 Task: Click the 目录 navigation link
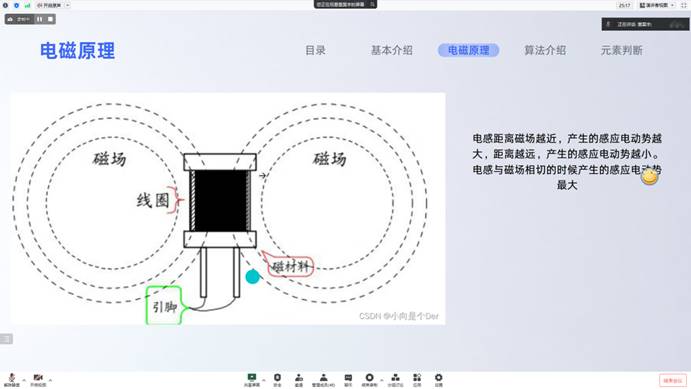315,50
